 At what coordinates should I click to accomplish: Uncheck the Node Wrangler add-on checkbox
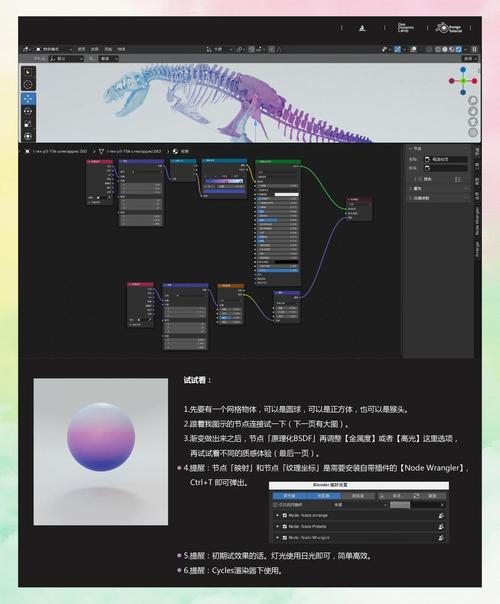point(285,538)
